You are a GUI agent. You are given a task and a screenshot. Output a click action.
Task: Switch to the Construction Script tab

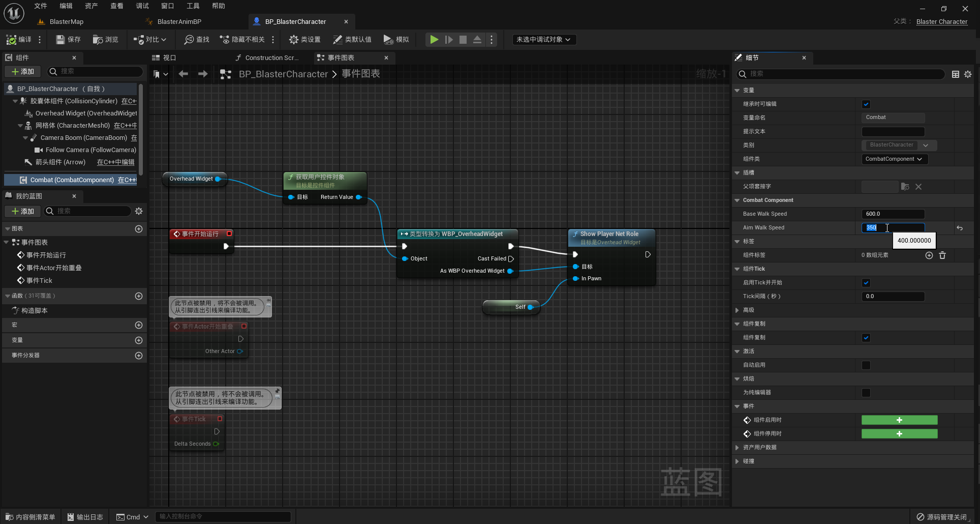pos(271,58)
